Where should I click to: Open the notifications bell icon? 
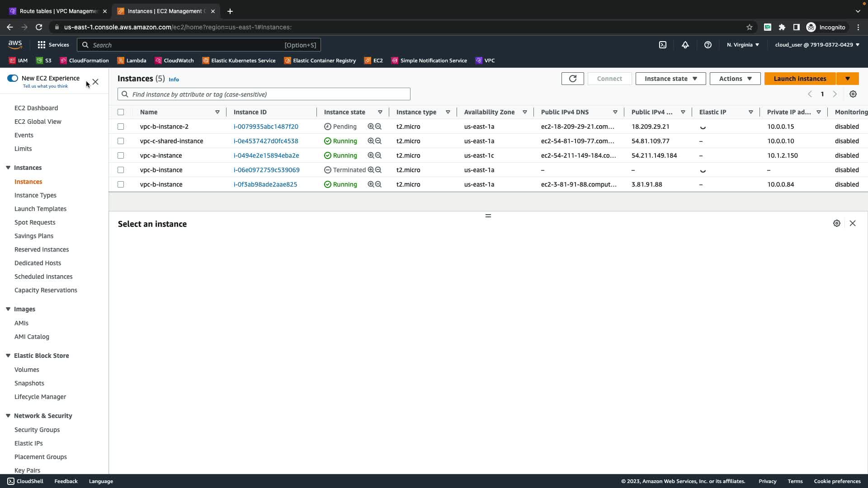pos(685,45)
